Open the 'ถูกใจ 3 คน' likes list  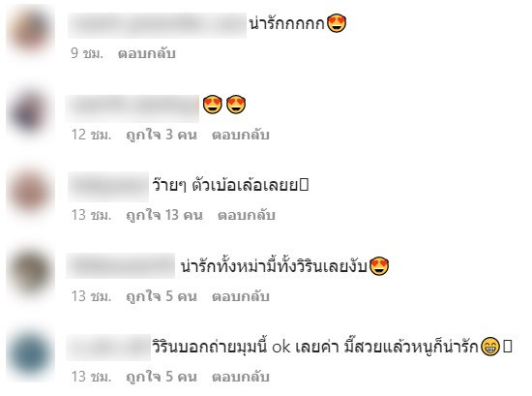tap(162, 136)
